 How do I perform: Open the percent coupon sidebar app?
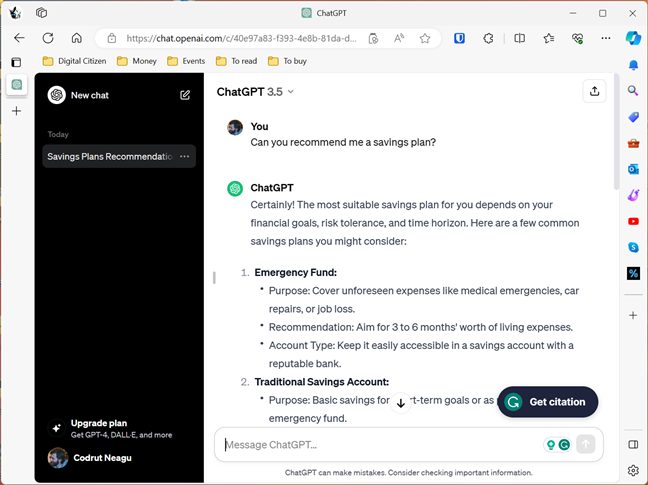tap(633, 273)
